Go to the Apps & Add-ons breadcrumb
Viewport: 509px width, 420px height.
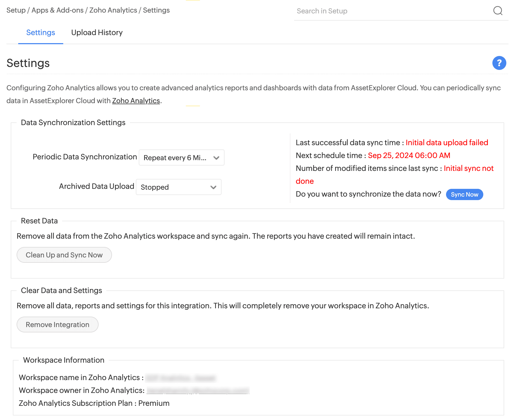[57, 10]
